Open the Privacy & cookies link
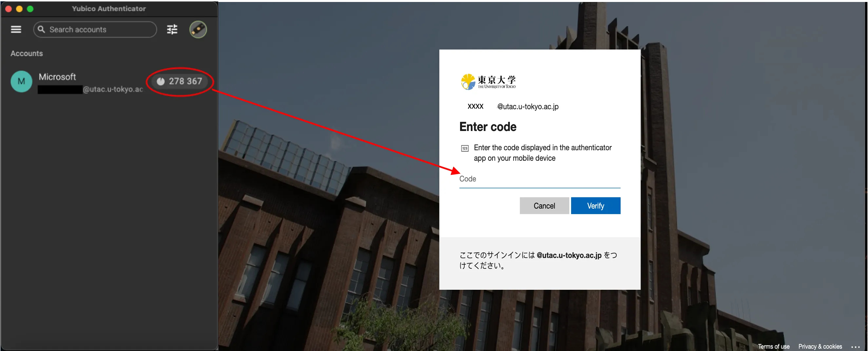The image size is (868, 351). click(x=820, y=346)
